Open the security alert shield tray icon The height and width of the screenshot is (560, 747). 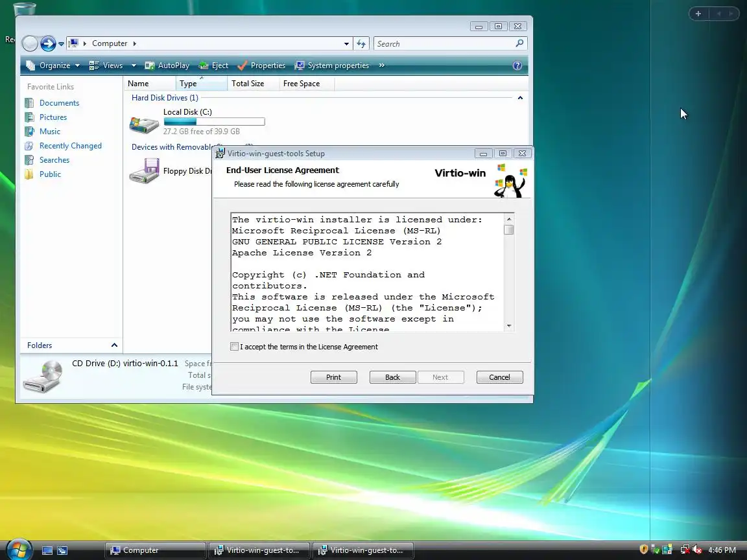tap(644, 550)
